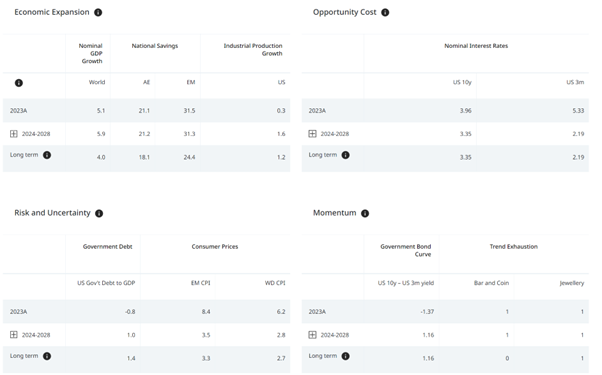Expand 2024-2028 row in Opportunity Cost
This screenshot has width=602, height=375.
(313, 134)
